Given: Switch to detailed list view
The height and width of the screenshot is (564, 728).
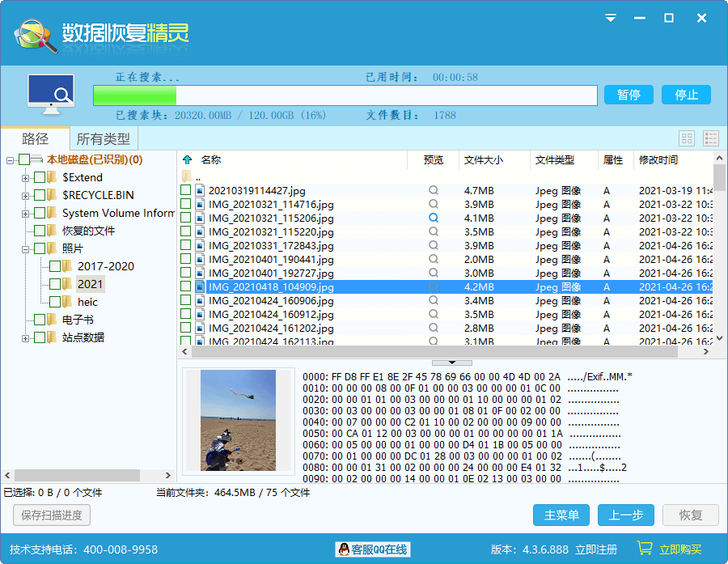Looking at the screenshot, I should point(711,138).
